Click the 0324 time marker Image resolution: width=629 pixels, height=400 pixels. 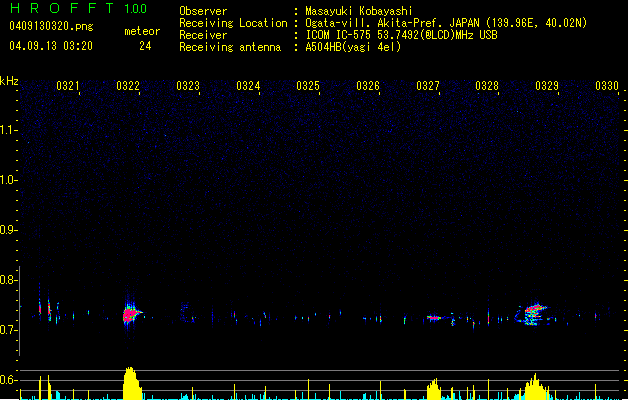(x=248, y=86)
